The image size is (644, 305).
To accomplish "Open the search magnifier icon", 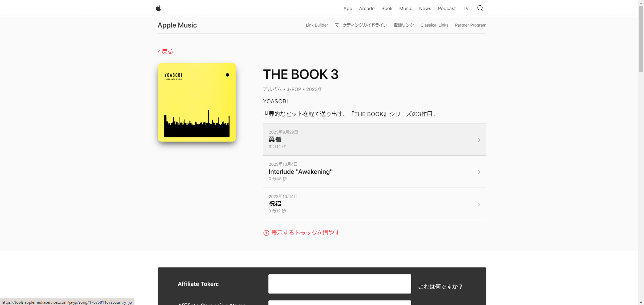I will click(x=480, y=8).
